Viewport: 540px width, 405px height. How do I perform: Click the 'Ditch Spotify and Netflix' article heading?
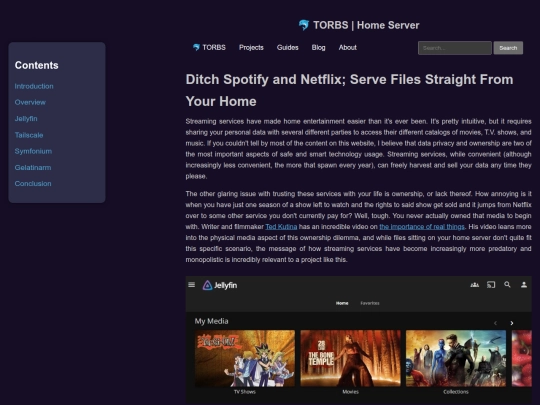(350, 90)
